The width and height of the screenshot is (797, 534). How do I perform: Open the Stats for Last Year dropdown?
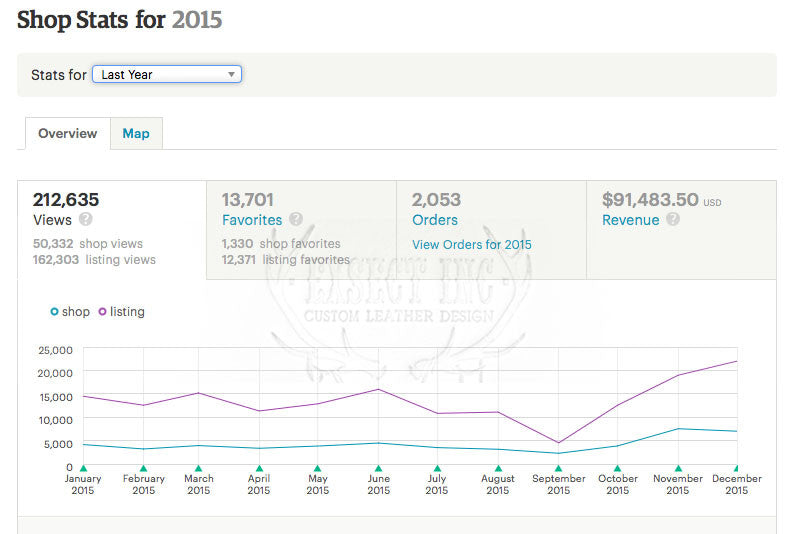(x=166, y=74)
